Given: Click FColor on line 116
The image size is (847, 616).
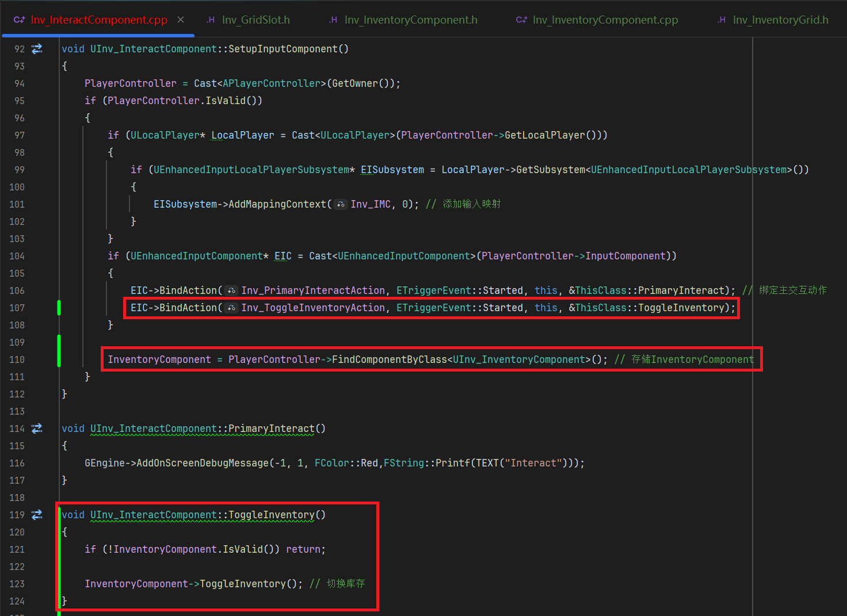Looking at the screenshot, I should (332, 463).
